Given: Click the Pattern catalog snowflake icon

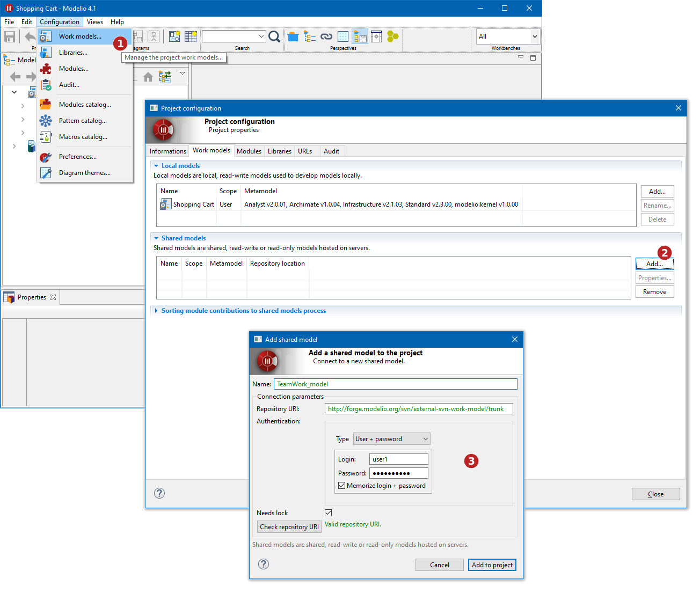Looking at the screenshot, I should point(46,121).
